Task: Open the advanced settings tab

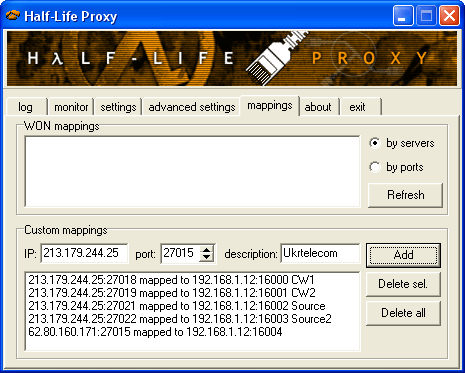Action: (x=192, y=107)
